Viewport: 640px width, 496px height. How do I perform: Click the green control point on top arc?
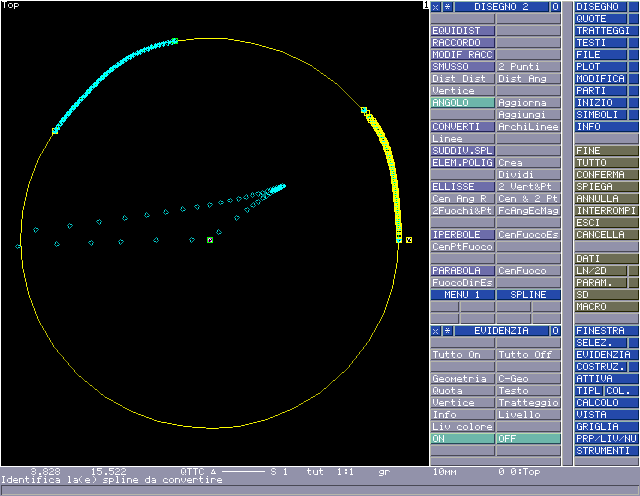click(x=175, y=41)
